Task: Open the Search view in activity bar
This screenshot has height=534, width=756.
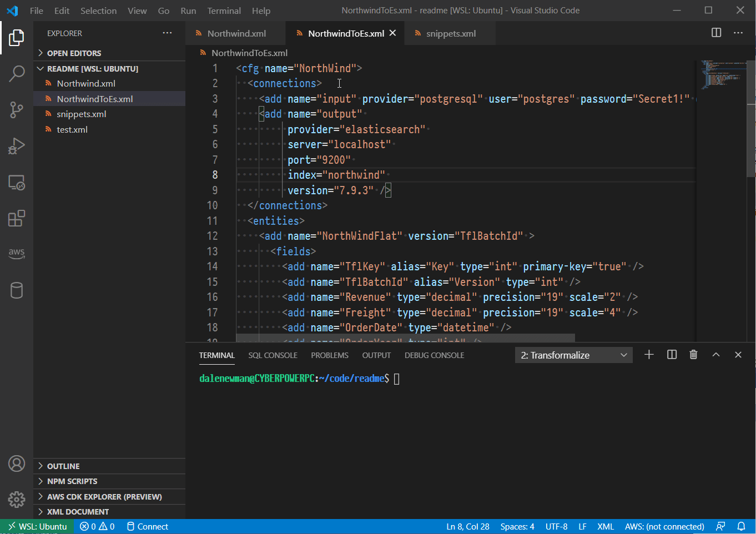Action: click(17, 73)
